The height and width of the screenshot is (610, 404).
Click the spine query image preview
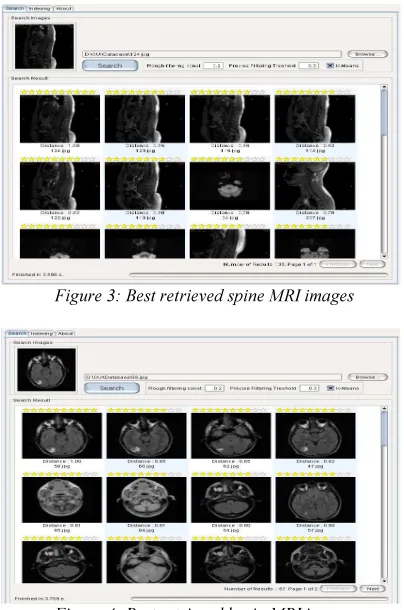44,46
